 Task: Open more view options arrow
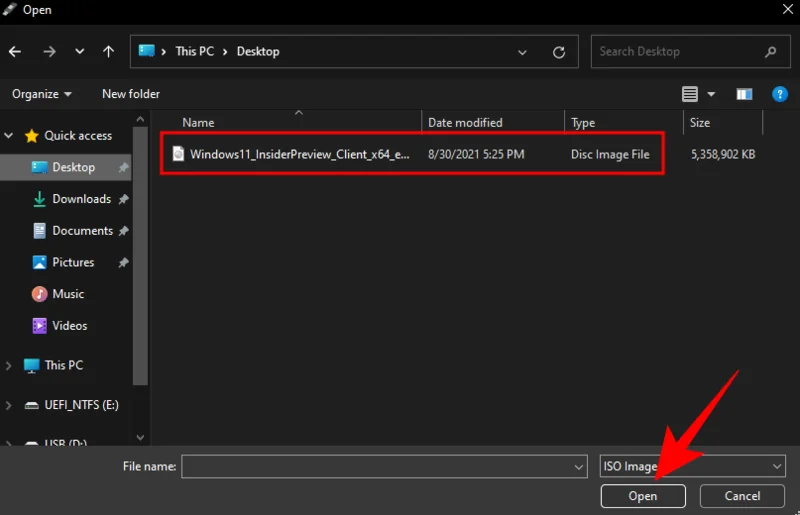click(x=711, y=94)
